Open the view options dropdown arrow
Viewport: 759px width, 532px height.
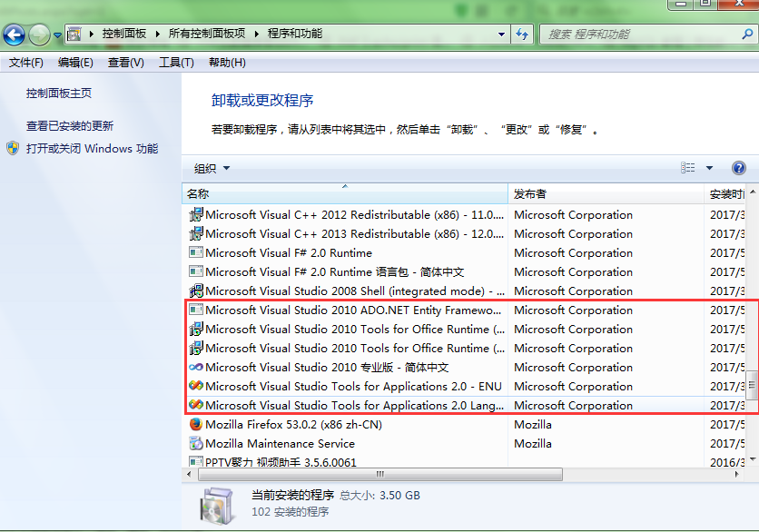(x=709, y=168)
